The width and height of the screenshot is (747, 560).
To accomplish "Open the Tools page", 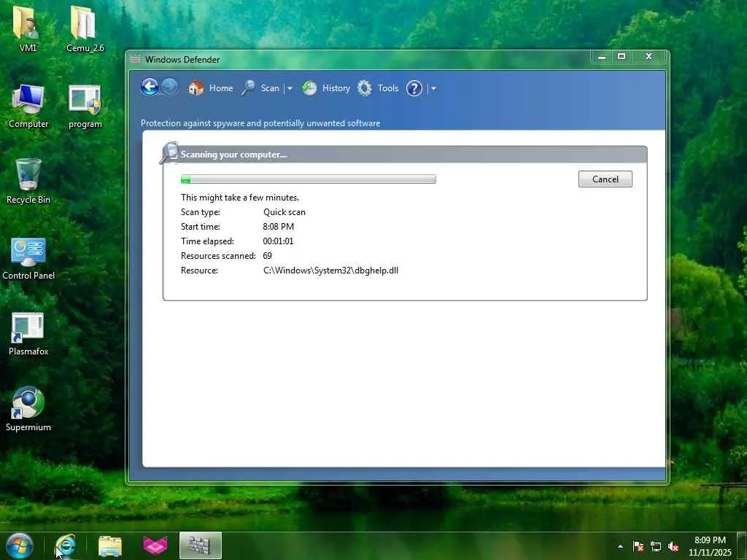I will (388, 88).
